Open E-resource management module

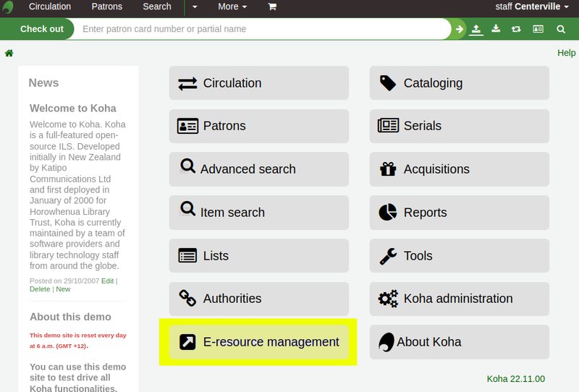[x=259, y=342]
